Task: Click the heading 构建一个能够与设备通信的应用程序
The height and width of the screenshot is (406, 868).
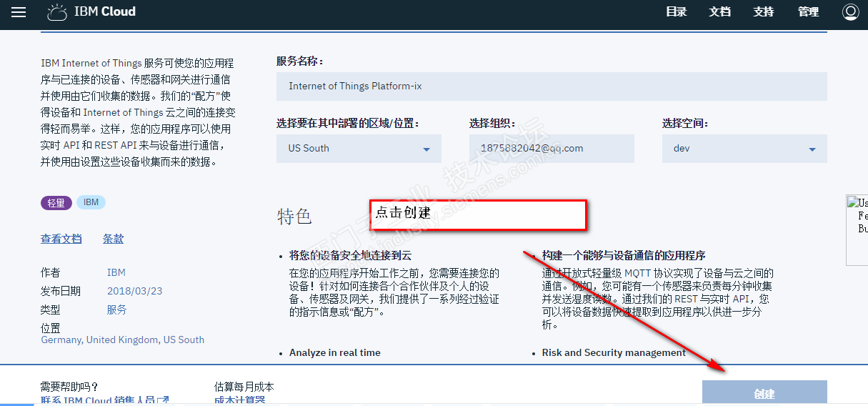Action: pos(624,255)
